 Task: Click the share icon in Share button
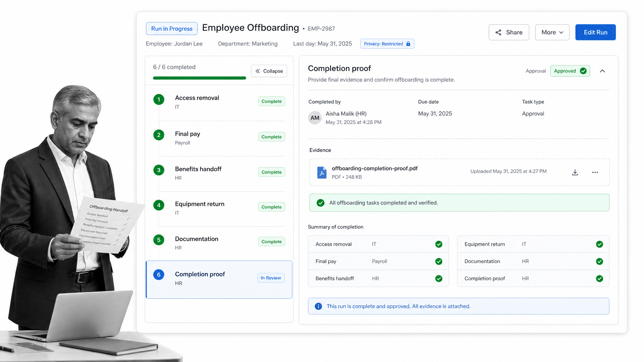pyautogui.click(x=498, y=32)
